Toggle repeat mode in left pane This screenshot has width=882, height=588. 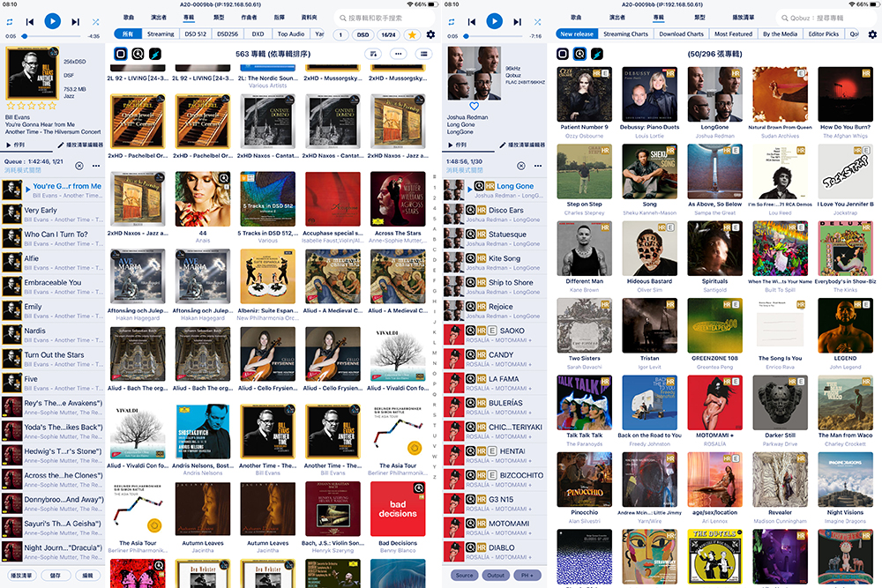pos(10,22)
